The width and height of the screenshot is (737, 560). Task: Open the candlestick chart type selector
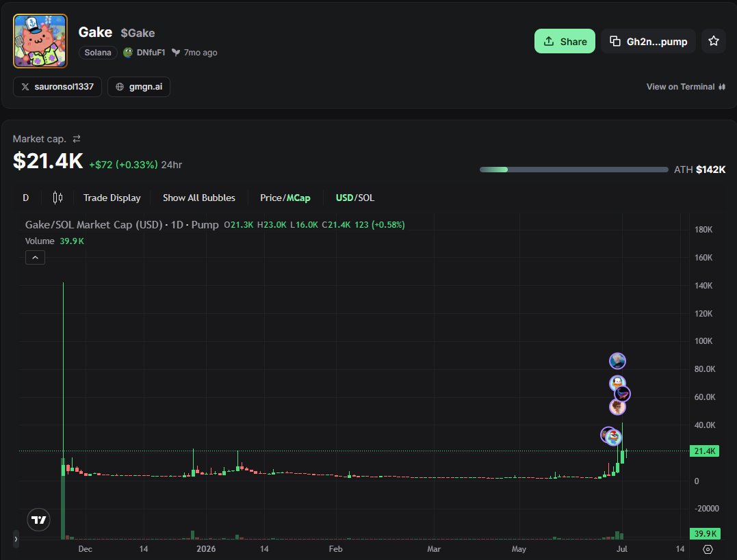pyautogui.click(x=57, y=198)
